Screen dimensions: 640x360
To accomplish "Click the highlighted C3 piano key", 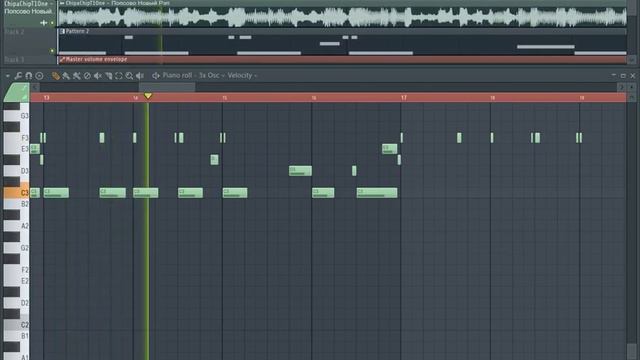I will pos(16,192).
